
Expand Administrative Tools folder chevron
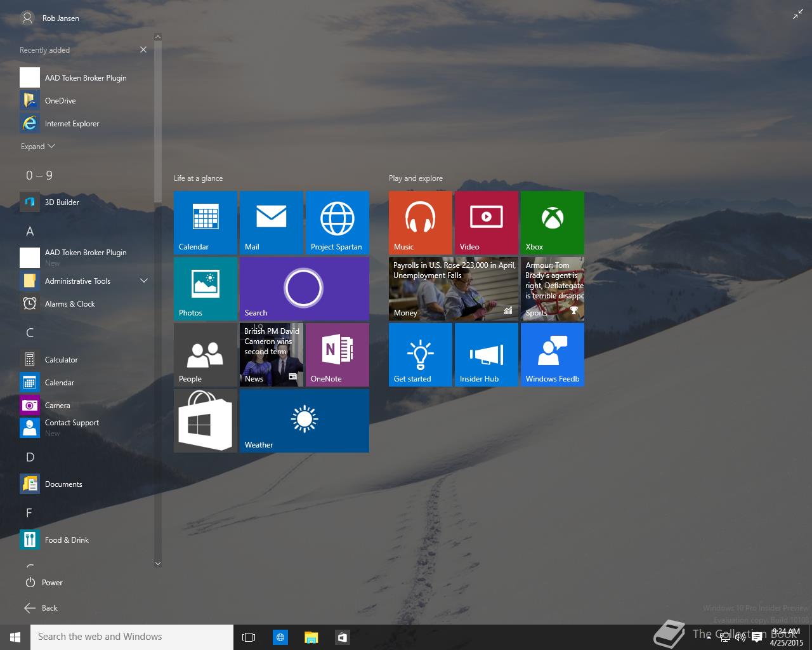144,281
